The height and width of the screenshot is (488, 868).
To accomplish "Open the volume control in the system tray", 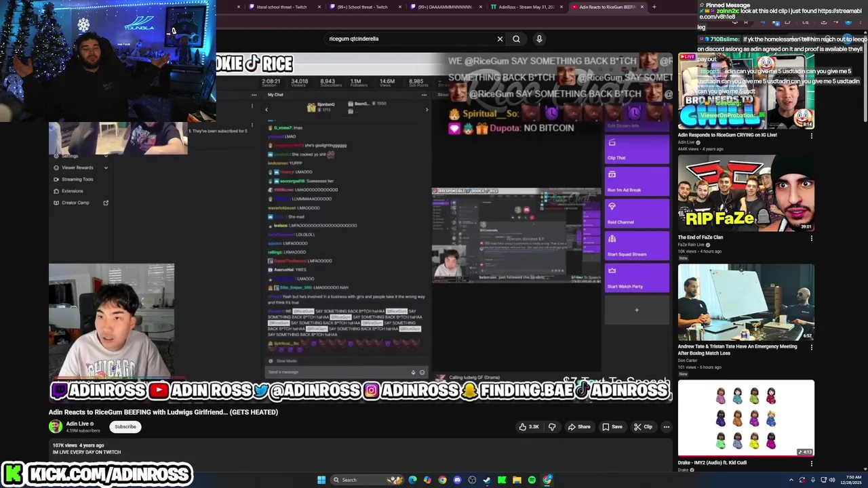I will click(833, 480).
